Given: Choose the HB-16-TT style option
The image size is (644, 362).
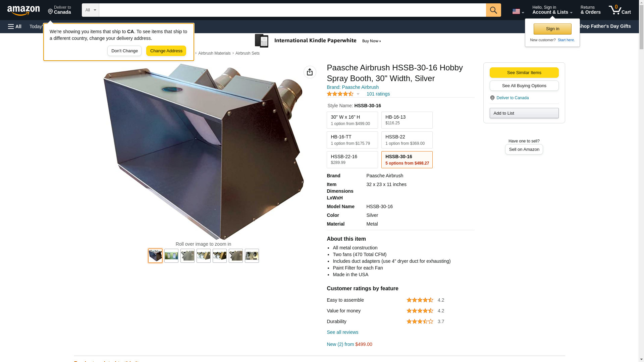Looking at the screenshot, I should tap(352, 140).
